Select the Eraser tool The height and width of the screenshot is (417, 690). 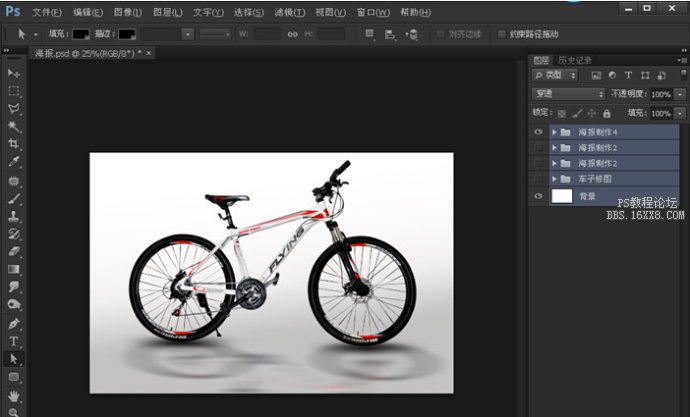pos(14,252)
